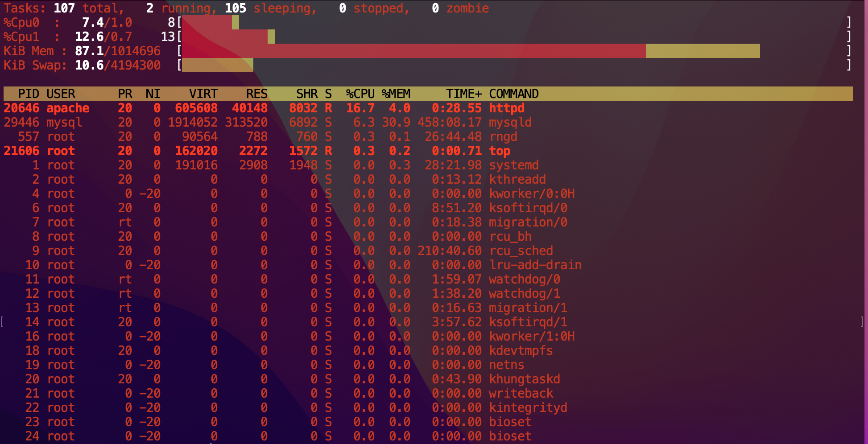Click the apache user name
This screenshot has height=444, width=868.
tap(68, 108)
